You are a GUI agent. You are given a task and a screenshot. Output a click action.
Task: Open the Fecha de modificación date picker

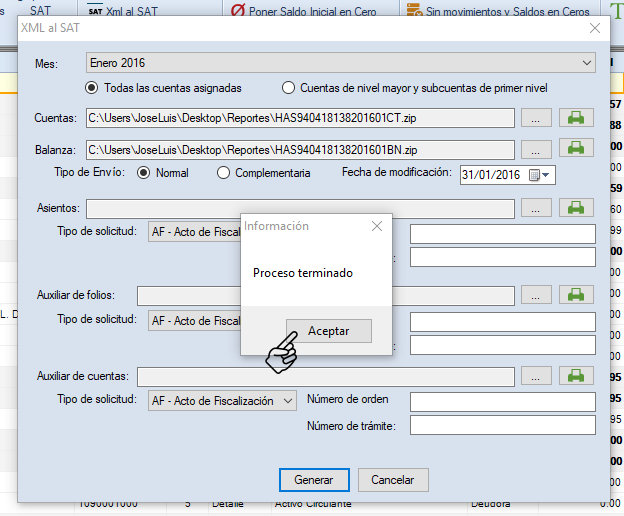[x=540, y=175]
